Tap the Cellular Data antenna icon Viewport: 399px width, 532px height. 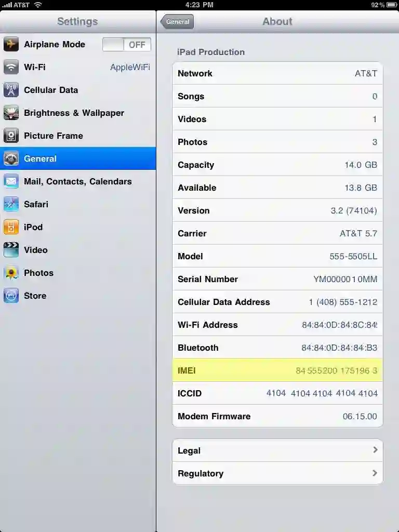click(11, 90)
